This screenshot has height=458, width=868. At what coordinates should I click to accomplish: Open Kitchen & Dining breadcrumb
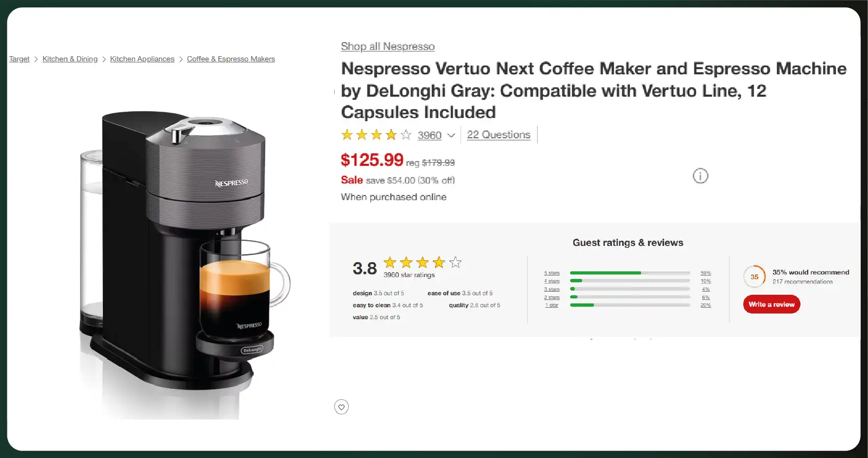[70, 59]
